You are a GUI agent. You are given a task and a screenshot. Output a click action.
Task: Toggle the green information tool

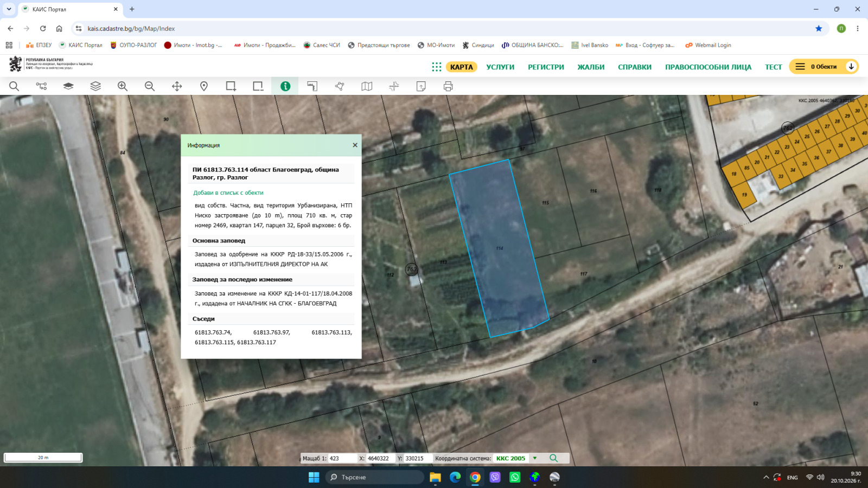[285, 86]
